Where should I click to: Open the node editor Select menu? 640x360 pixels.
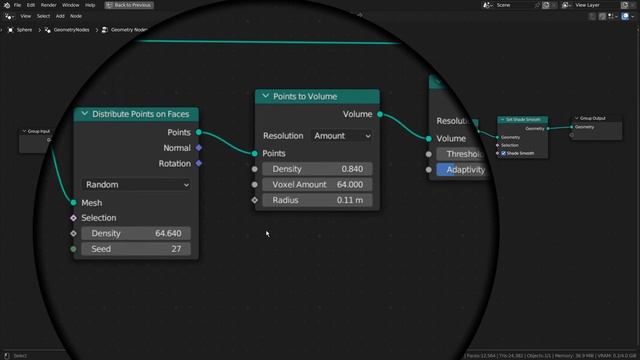(43, 16)
